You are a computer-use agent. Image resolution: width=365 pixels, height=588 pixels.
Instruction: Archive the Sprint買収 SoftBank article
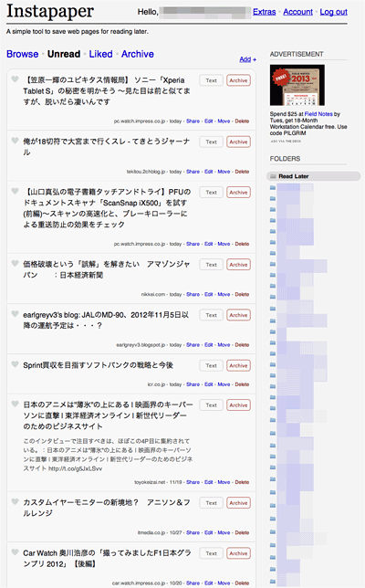point(238,365)
